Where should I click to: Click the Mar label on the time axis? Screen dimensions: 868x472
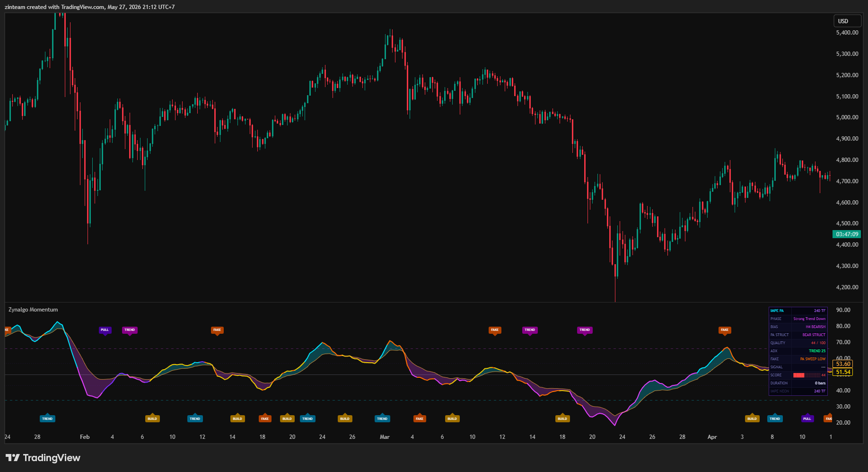coord(385,437)
